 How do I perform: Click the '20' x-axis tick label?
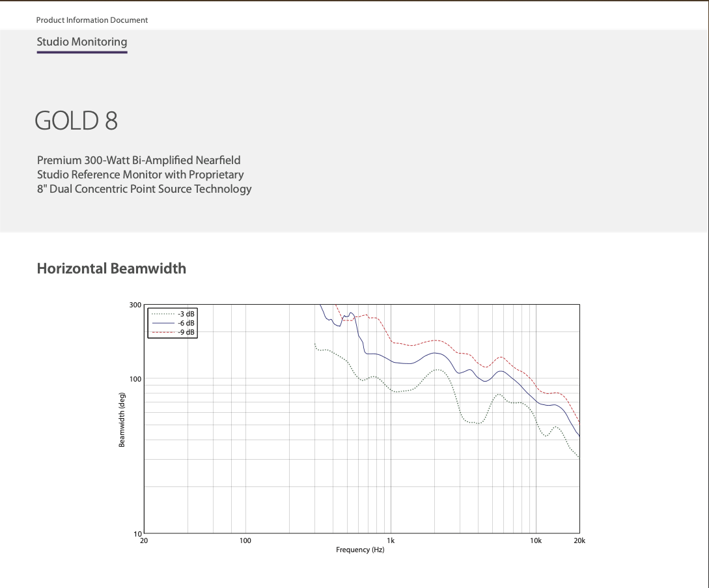pyautogui.click(x=144, y=540)
